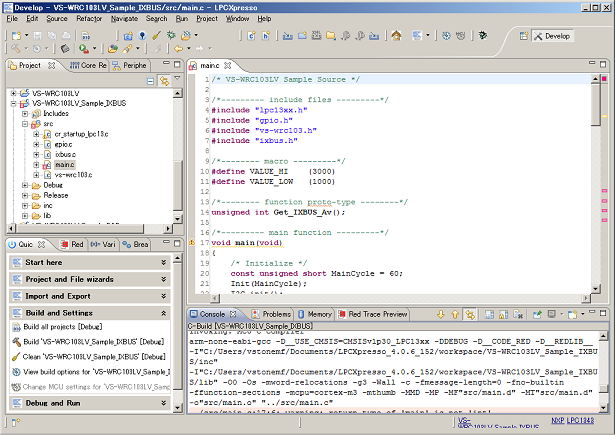Viewport: 615px width, 435px height.
Task: Click the binary file (010) toolbar icon
Action: 86,36
